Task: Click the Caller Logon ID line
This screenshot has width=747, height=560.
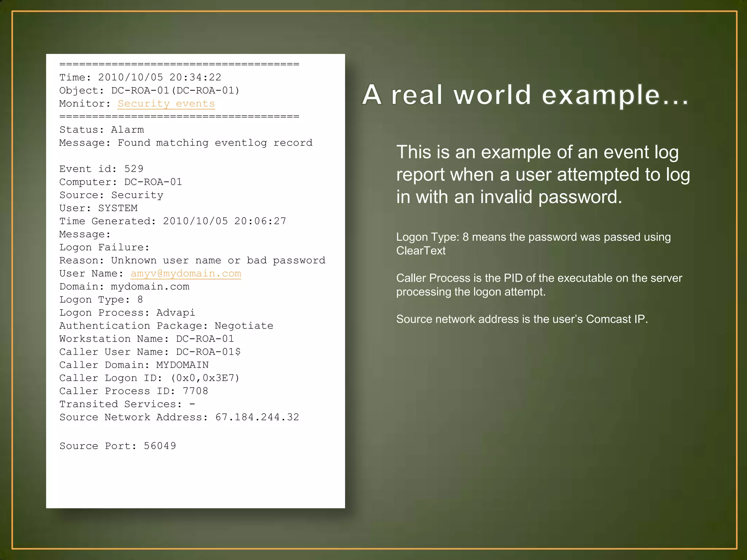Action: pyautogui.click(x=149, y=378)
